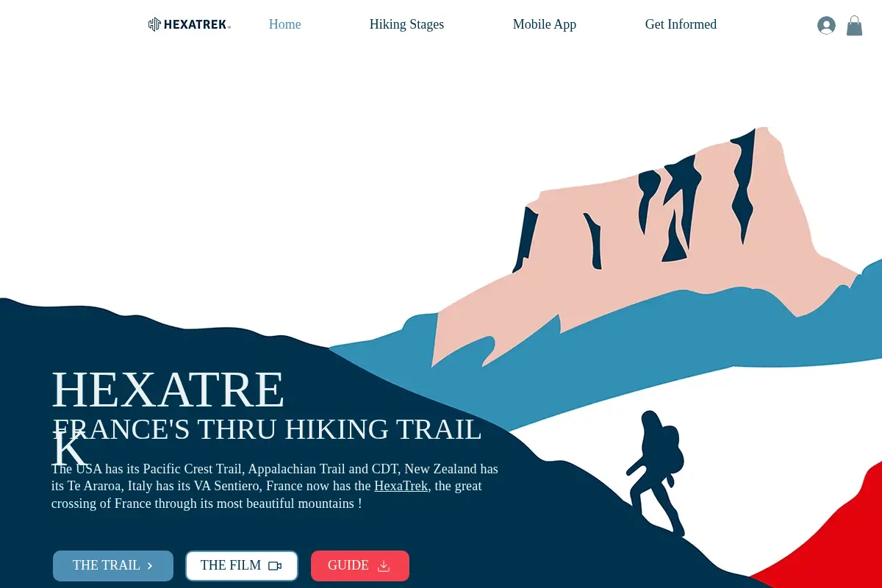Click the hiker silhouette illustration
The width and height of the screenshot is (882, 588).
click(x=656, y=472)
